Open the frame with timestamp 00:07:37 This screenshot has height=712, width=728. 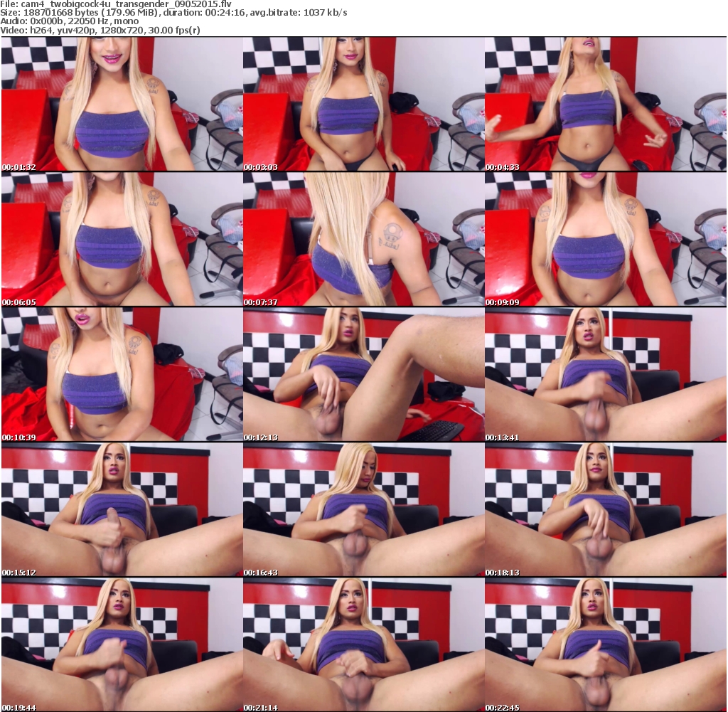coord(363,239)
